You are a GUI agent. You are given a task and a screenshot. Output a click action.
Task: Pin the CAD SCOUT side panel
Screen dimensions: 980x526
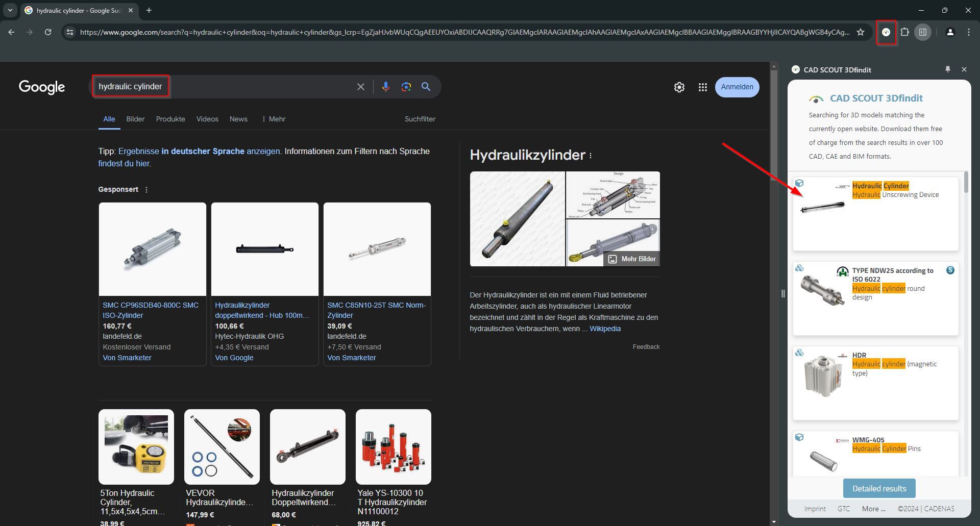pos(947,69)
